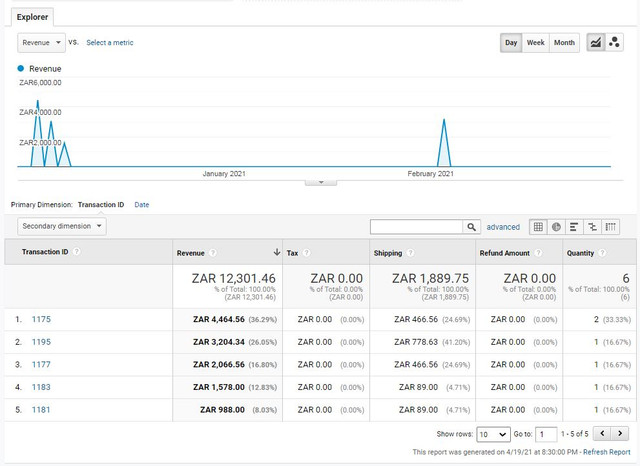Switch to motion chart icon
This screenshot has height=466, width=640.
pos(614,42)
